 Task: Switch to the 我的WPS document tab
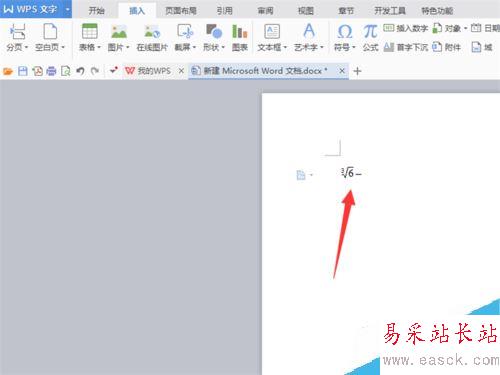[154, 71]
